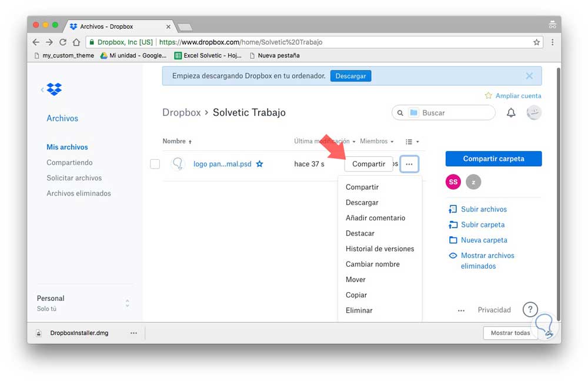Select Copiar menu entry

[x=356, y=294]
